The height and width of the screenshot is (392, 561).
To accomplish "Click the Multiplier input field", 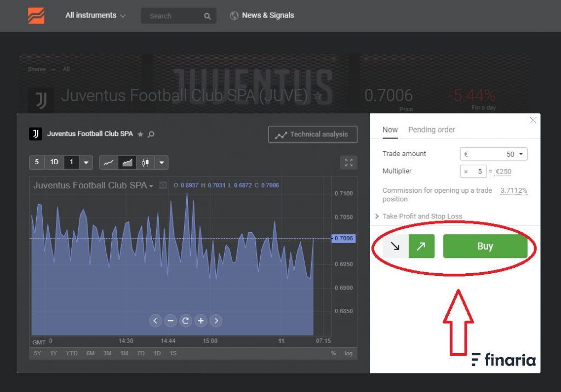I will 473,171.
